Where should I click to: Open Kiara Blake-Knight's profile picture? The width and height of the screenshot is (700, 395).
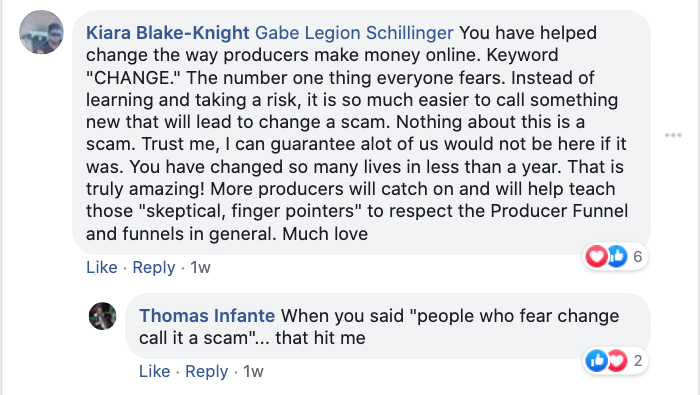click(41, 32)
